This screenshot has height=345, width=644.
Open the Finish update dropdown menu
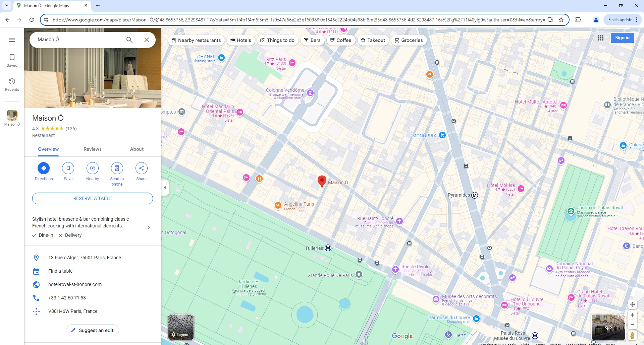point(636,19)
